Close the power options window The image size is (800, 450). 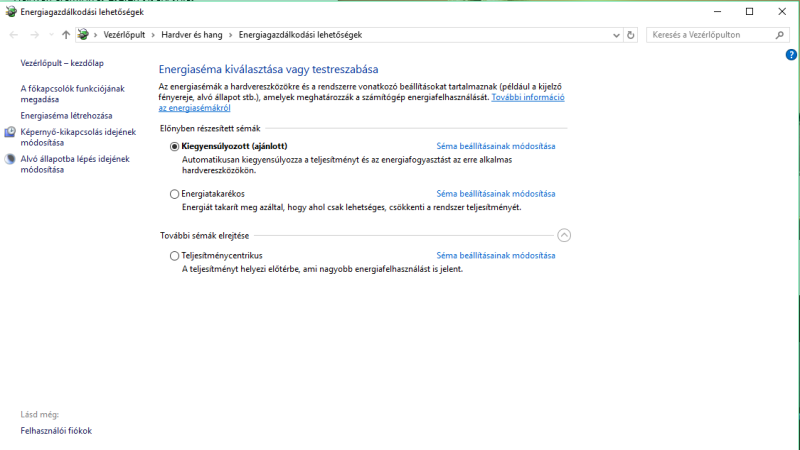click(x=782, y=11)
